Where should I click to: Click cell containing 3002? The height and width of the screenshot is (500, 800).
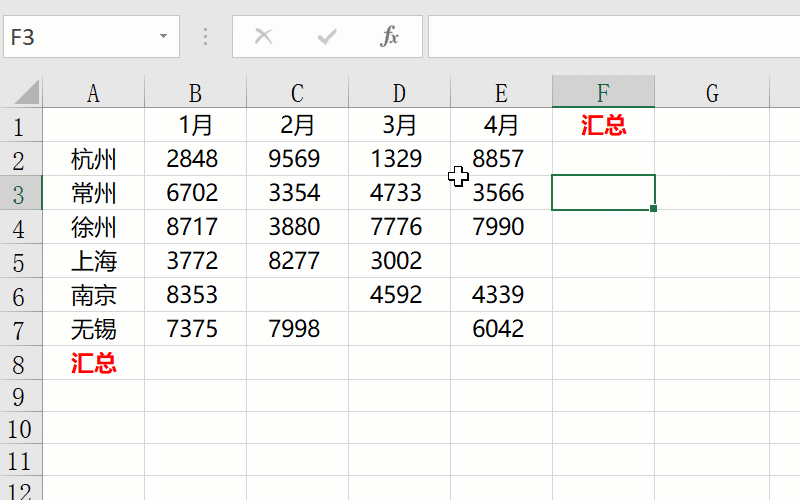click(x=399, y=261)
